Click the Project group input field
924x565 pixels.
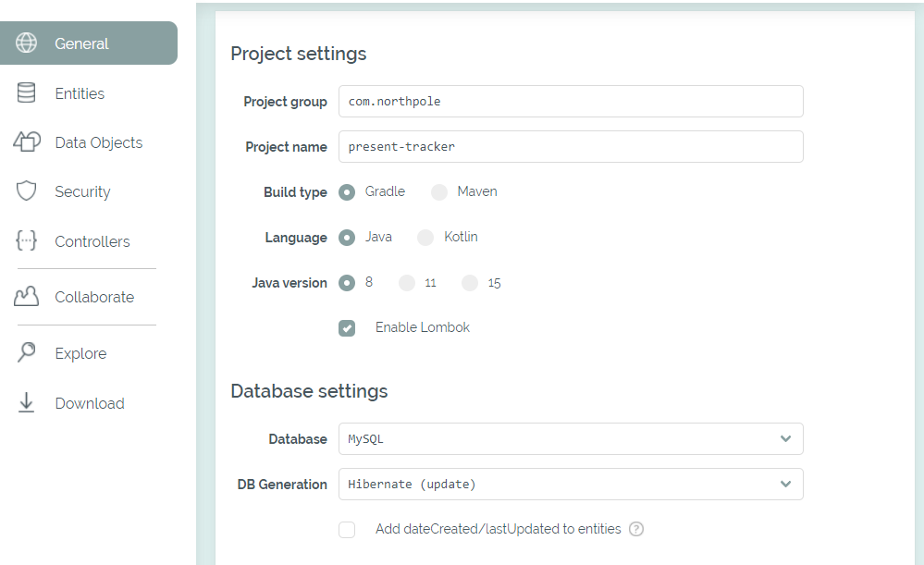[x=570, y=102]
